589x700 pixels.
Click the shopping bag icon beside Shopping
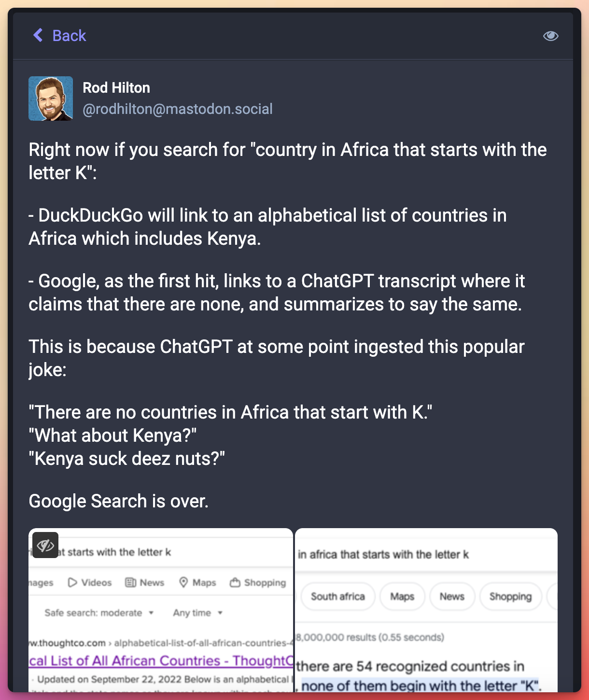point(235,583)
